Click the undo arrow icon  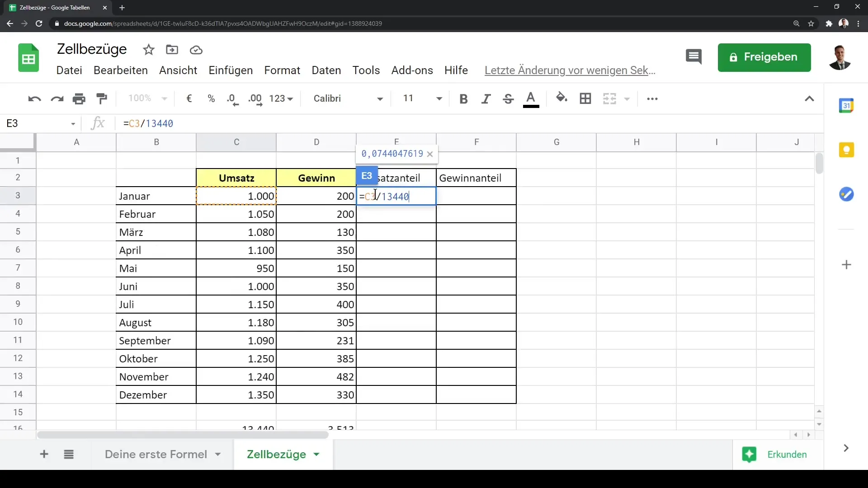click(34, 99)
